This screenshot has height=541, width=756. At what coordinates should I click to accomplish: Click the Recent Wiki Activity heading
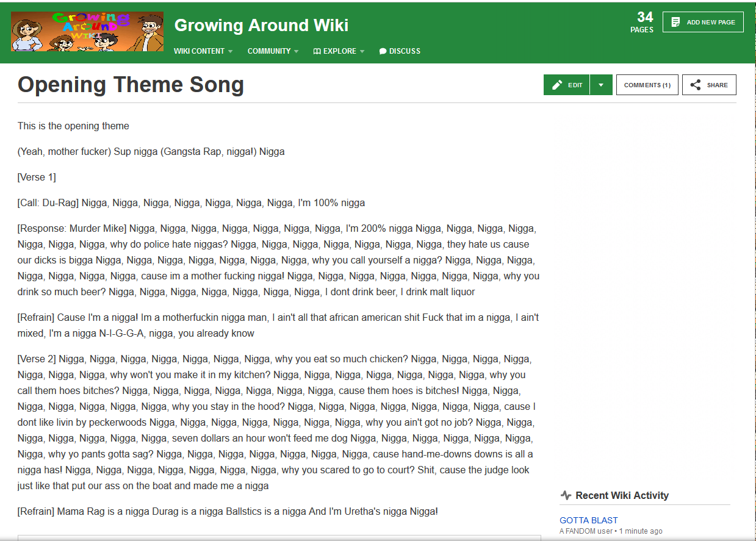point(622,495)
